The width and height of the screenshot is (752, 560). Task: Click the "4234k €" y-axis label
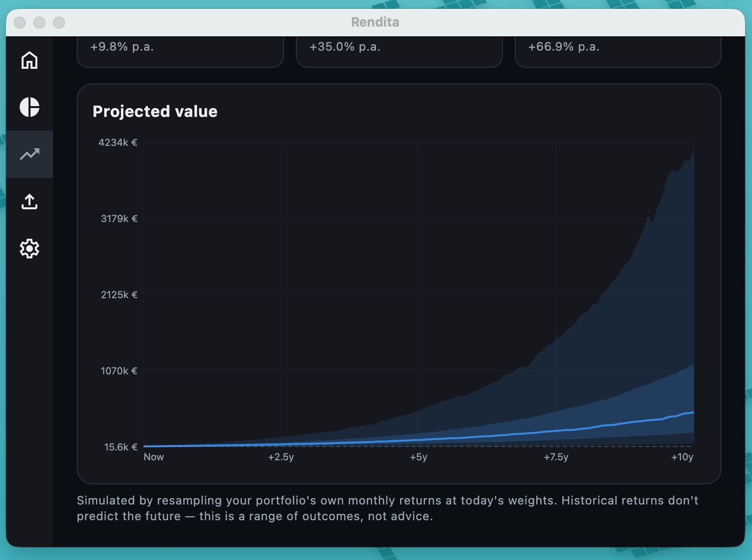118,142
